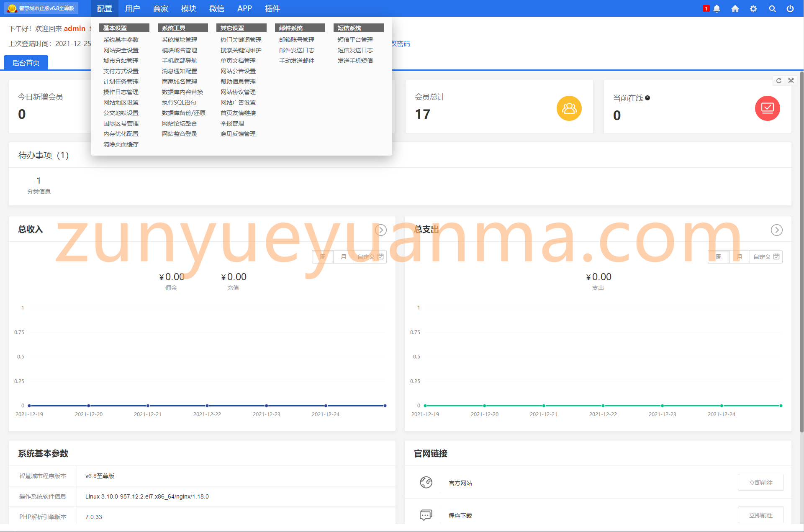Open 短信平台管理 menu entry
This screenshot has height=532, width=804.
tap(355, 40)
